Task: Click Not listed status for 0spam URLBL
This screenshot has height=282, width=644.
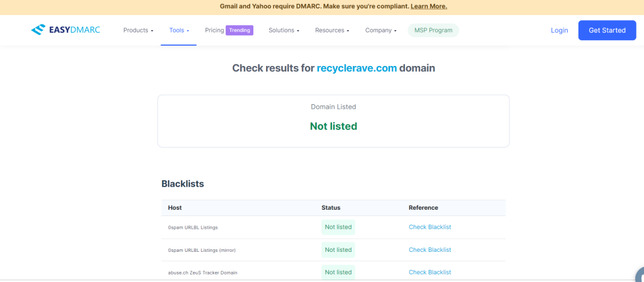Action: tap(338, 227)
